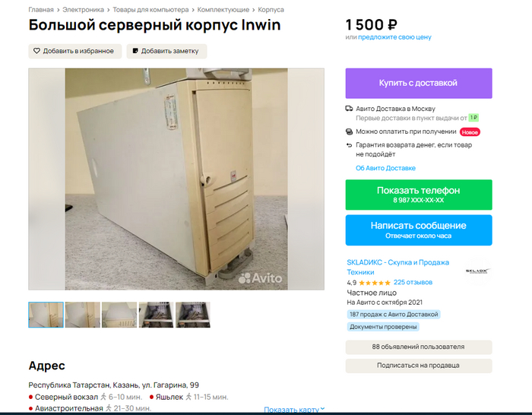The height and width of the screenshot is (415, 532).
Task: Go to Комплектующие breadcrumb category
Action: coord(223,10)
